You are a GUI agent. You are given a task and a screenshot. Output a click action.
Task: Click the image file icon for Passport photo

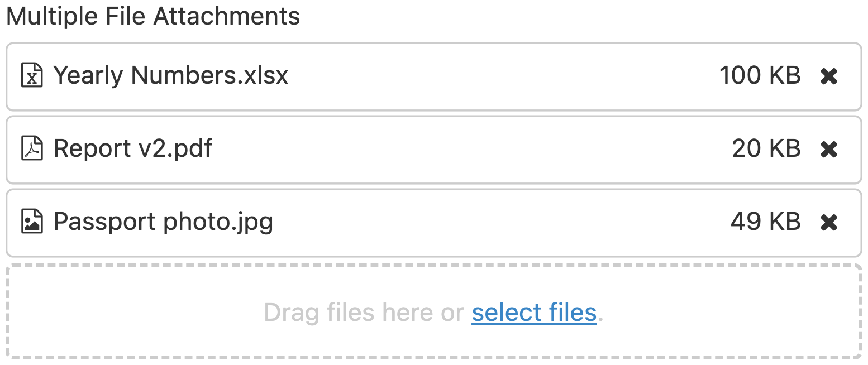click(32, 222)
